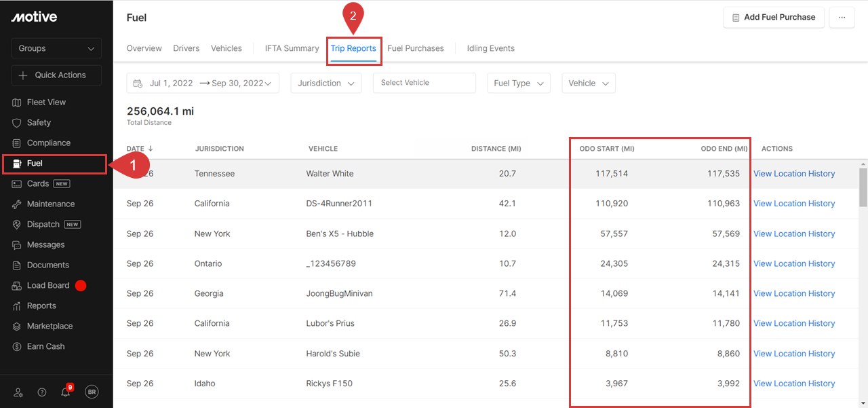
Task: Open the Groups dropdown
Action: point(56,49)
